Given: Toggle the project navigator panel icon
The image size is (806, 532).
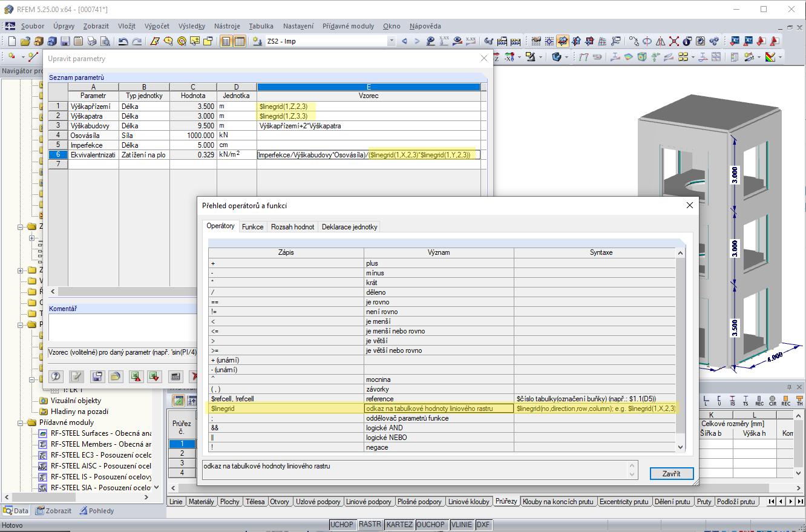Looking at the screenshot, I should pos(226,41).
